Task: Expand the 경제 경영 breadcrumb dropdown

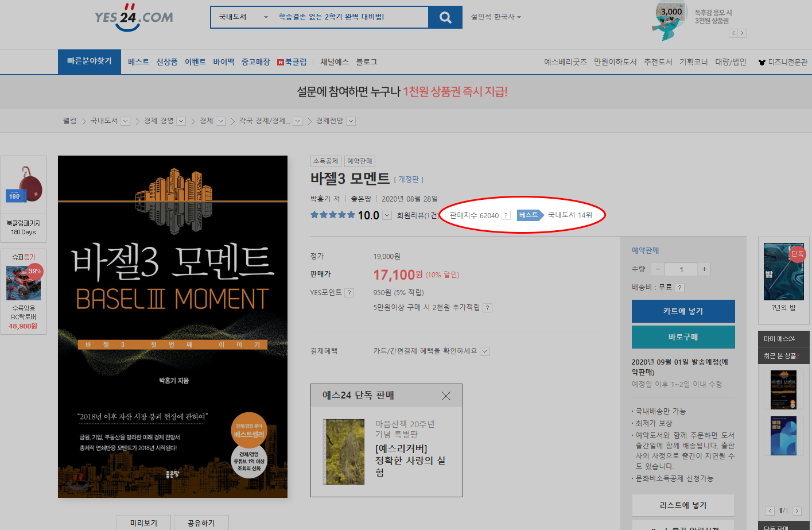Action: 181,121
